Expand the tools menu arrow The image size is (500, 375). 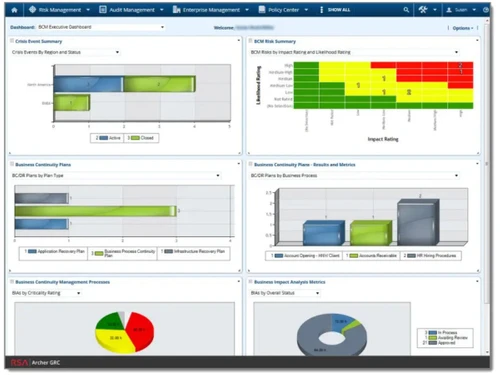[x=435, y=10]
